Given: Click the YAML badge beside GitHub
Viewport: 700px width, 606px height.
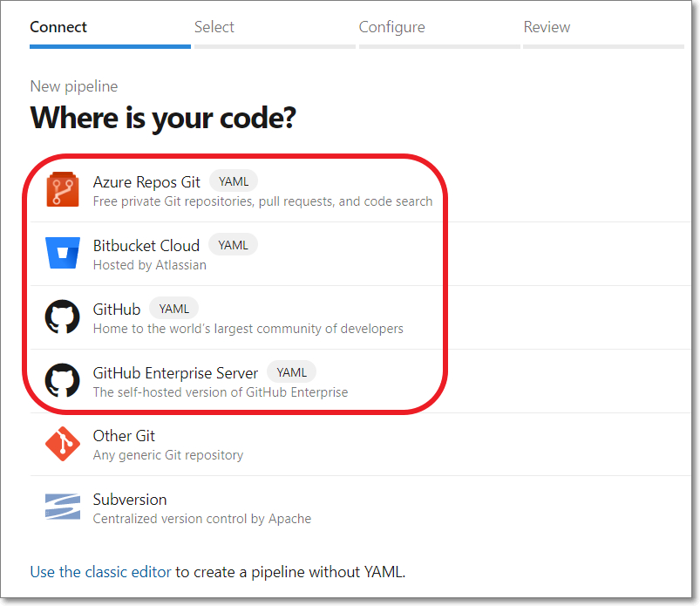Looking at the screenshot, I should (173, 309).
